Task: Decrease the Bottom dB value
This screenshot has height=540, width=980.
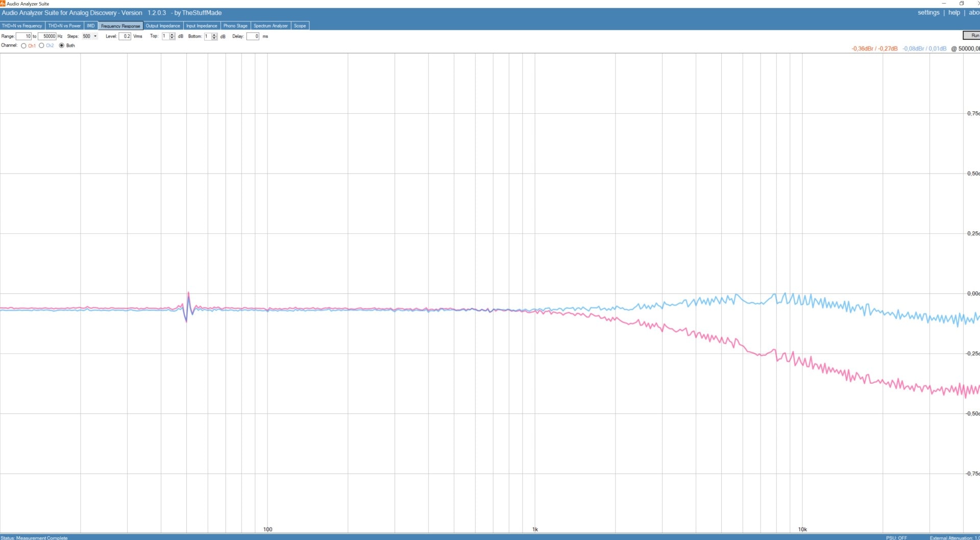Action: click(214, 38)
